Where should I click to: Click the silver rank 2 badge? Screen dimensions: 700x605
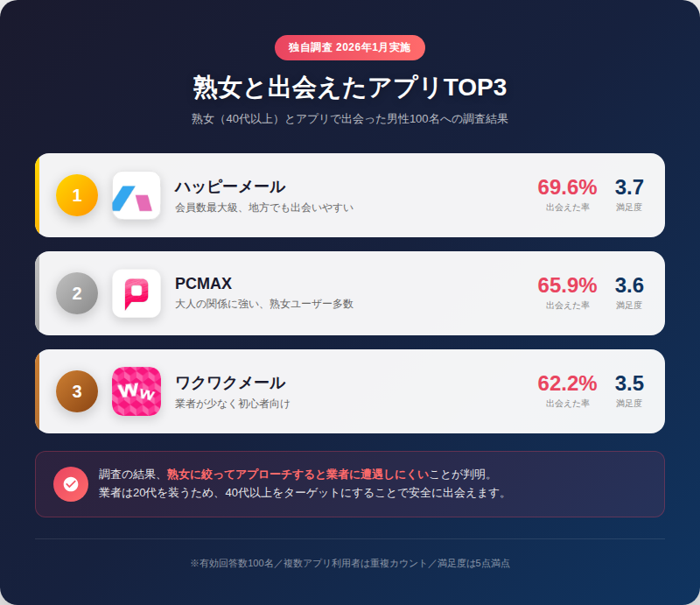(77, 293)
